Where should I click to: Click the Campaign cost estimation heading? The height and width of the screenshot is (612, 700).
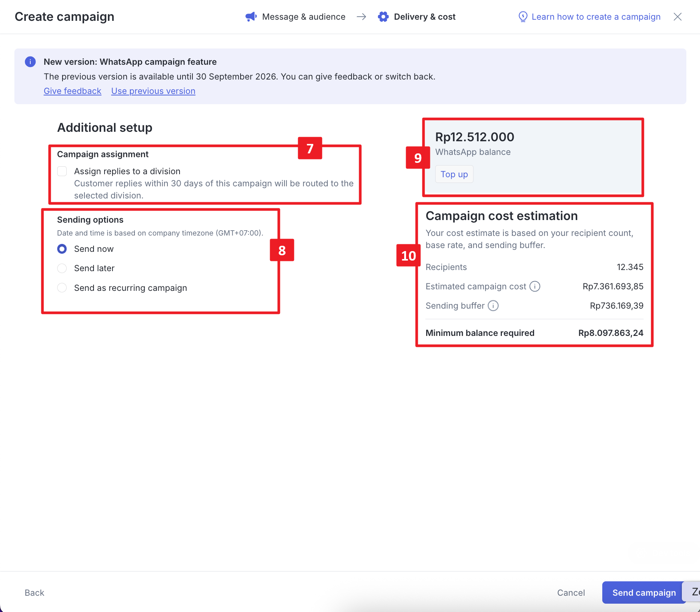point(502,215)
